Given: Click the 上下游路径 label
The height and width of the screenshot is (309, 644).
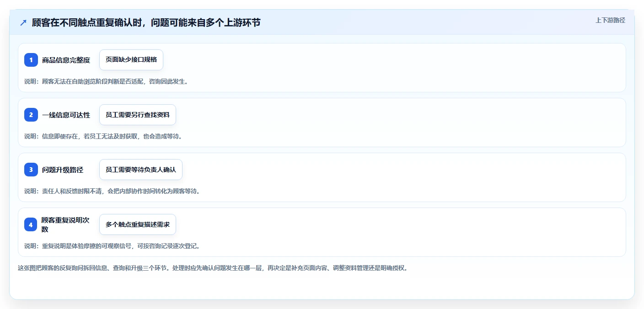Looking at the screenshot, I should [x=610, y=20].
